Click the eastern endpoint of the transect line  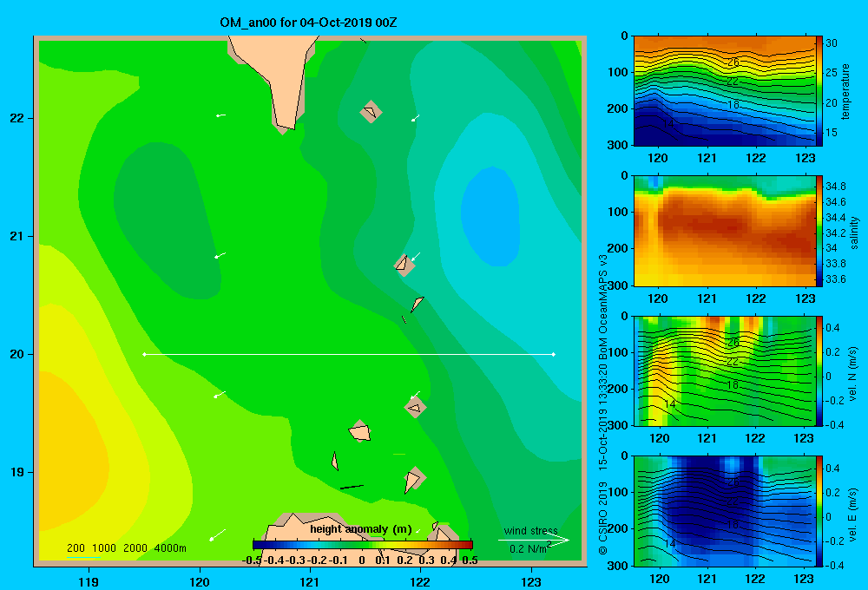click(x=554, y=354)
